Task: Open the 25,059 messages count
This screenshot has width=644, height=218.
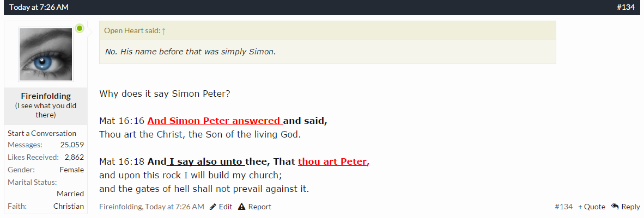Action: [73, 145]
